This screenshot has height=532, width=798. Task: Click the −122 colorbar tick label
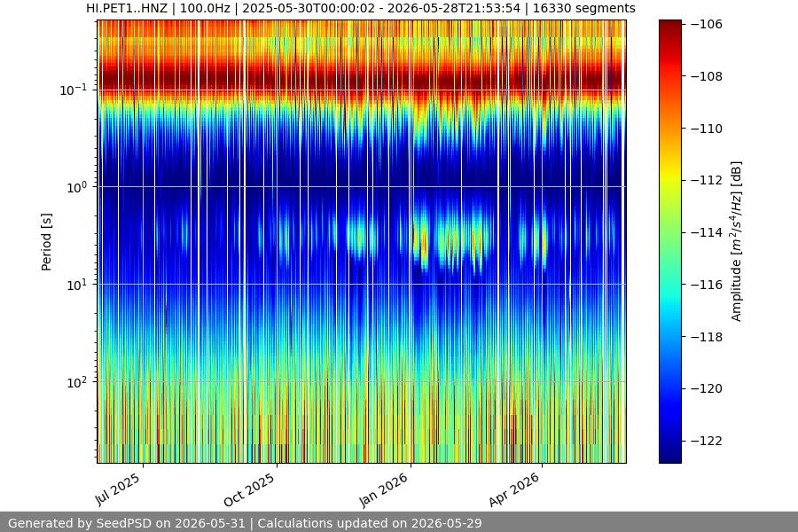click(707, 441)
